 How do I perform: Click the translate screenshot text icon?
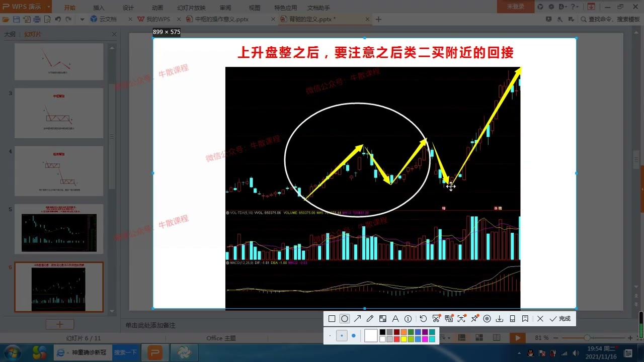click(449, 319)
